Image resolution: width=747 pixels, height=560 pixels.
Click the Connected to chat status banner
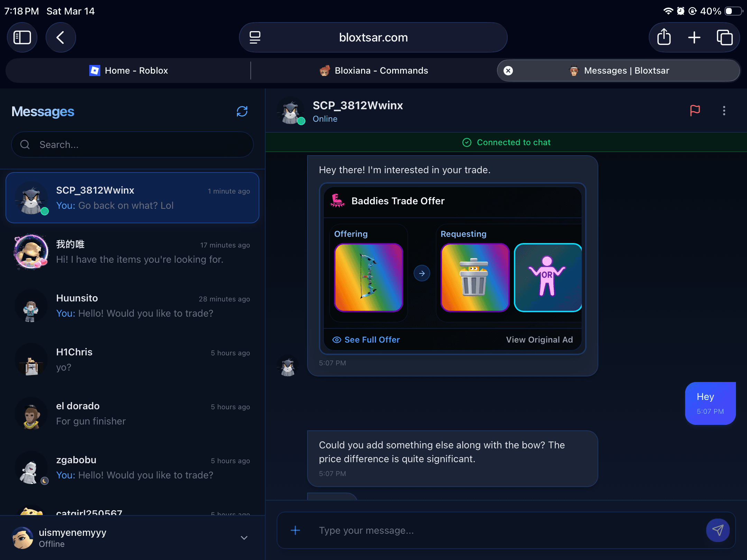tap(506, 142)
